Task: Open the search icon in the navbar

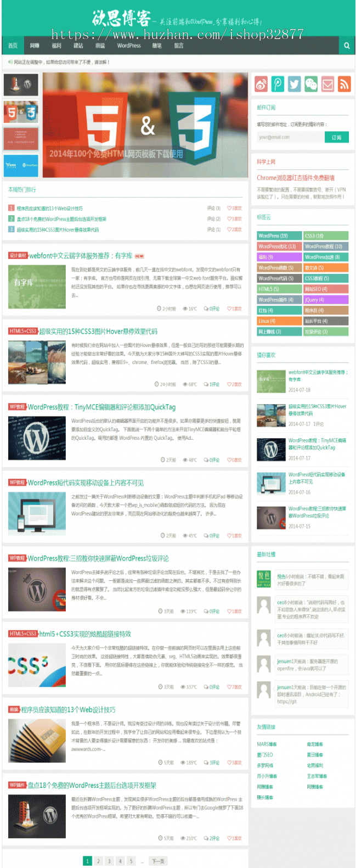Action: pyautogui.click(x=346, y=46)
